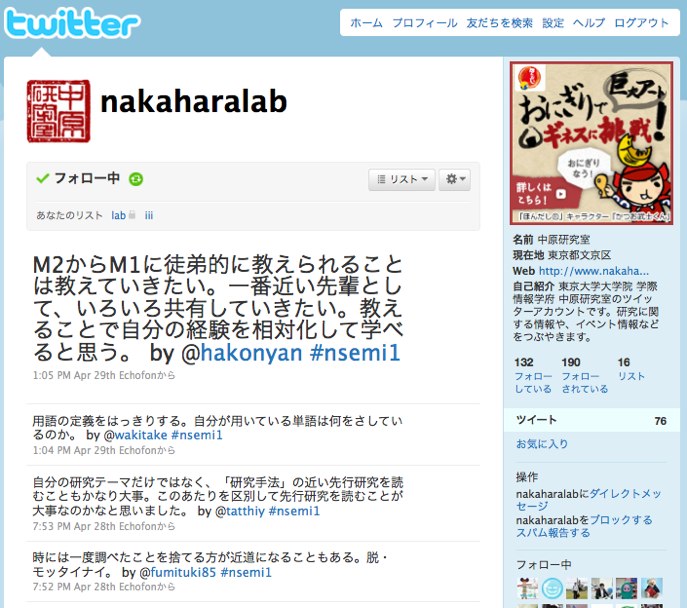Screen dimensions: 687x608
Task: Select 友だちを検索 in top navigation
Action: click(499, 23)
